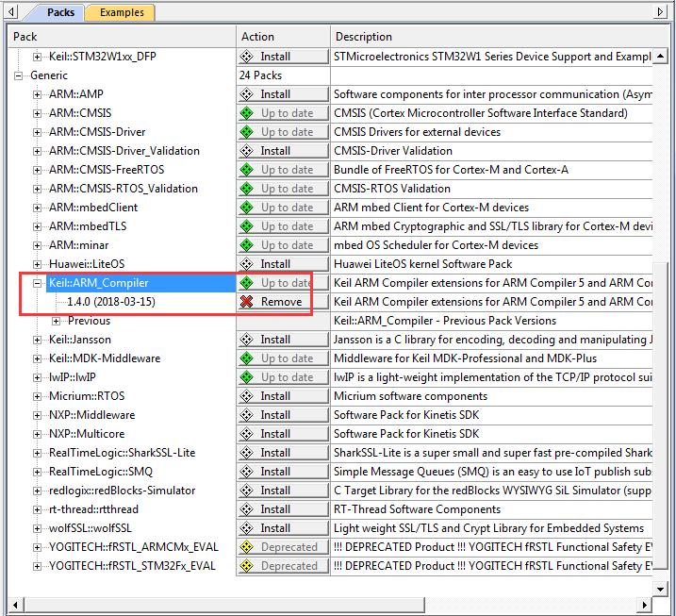Select the Huawei::LiteOS pack name
The width and height of the screenshot is (676, 616).
coord(87,264)
